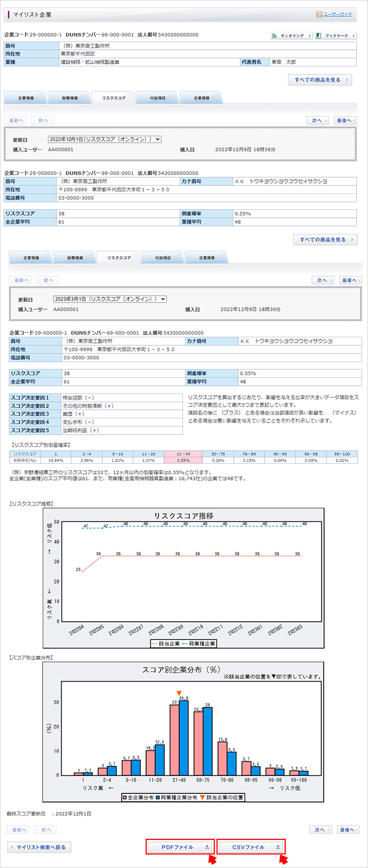
Task: Click the 30.8 blue bar at 21-49
Action: click(x=183, y=738)
